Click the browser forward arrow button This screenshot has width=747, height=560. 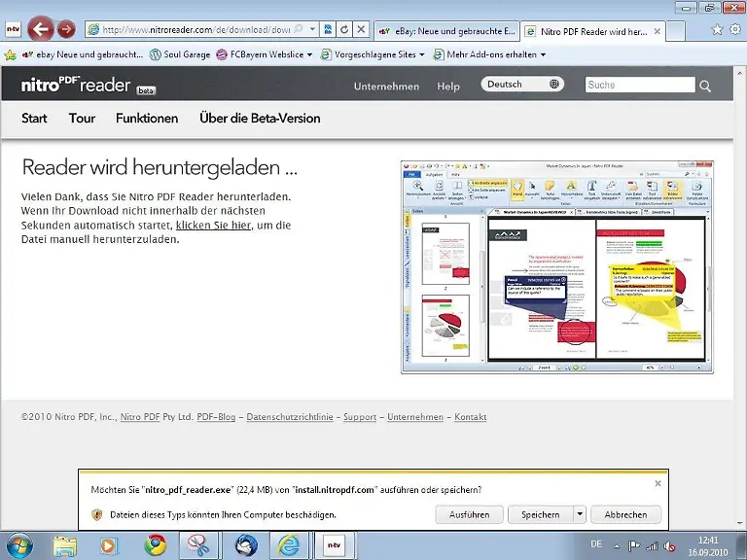coord(66,29)
